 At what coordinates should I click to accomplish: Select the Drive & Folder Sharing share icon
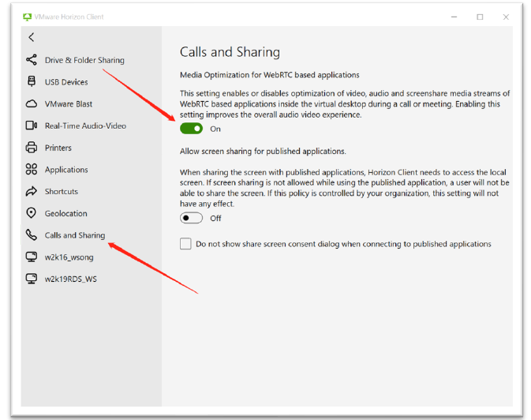pyautogui.click(x=32, y=60)
